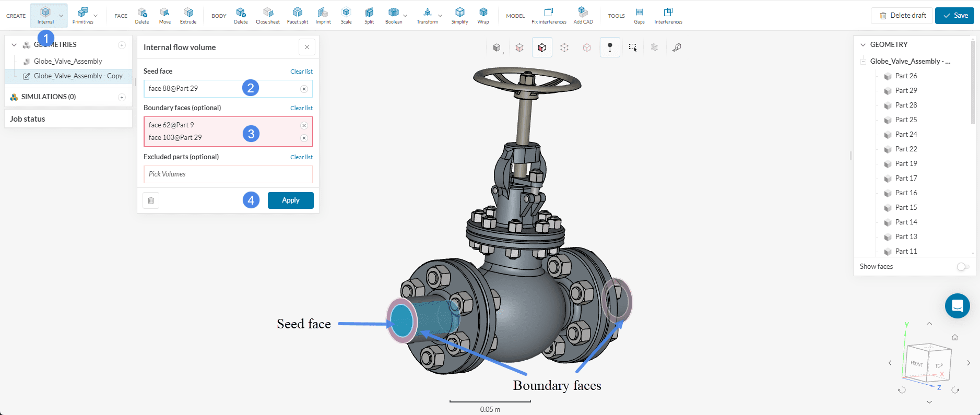Choose the Wrap tool in toolbar
Viewport: 980px width, 415px height.
coord(483,16)
